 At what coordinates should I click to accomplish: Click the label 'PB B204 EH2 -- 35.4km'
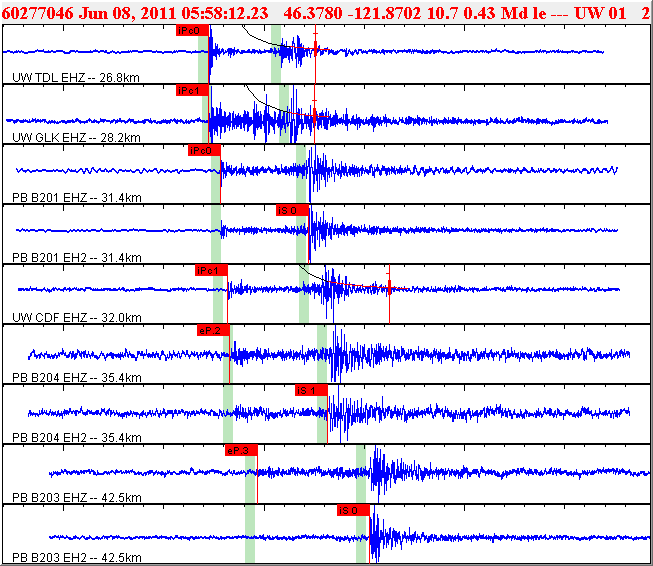click(x=77, y=437)
